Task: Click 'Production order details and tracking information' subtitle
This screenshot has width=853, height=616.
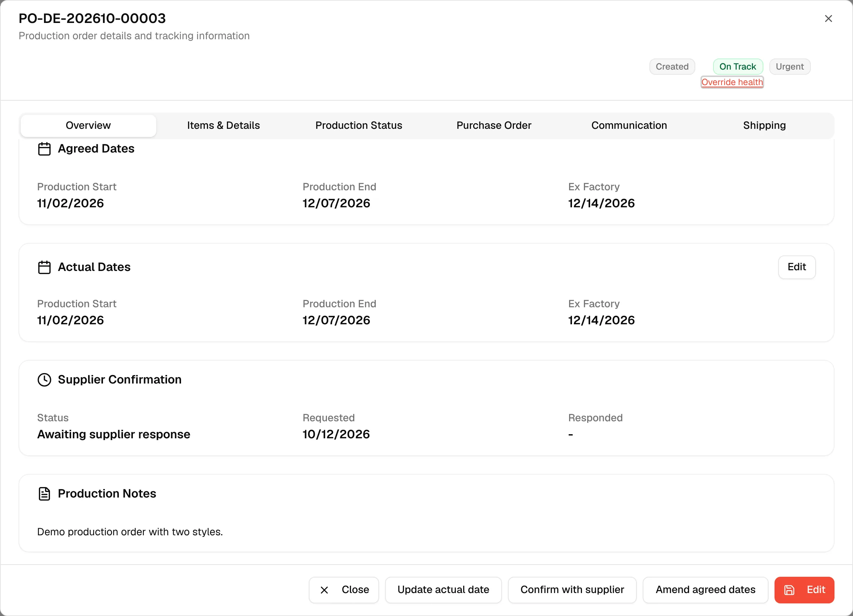Action: click(x=134, y=36)
